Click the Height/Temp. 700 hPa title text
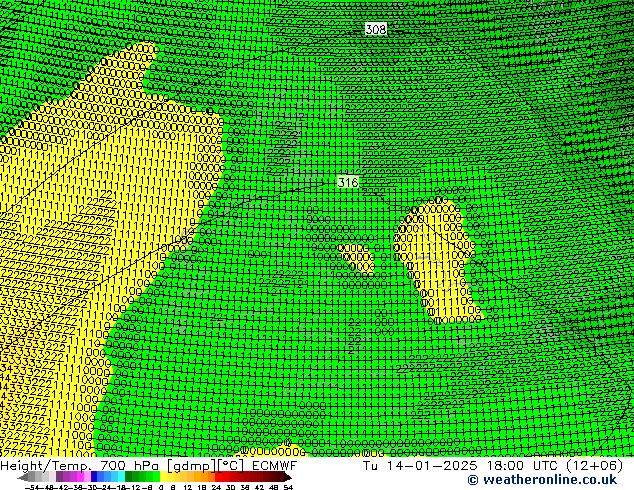The width and height of the screenshot is (634, 490). [82, 466]
